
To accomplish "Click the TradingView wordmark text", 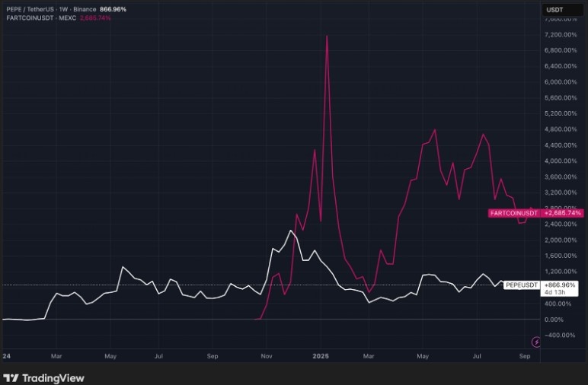I will click(53, 378).
